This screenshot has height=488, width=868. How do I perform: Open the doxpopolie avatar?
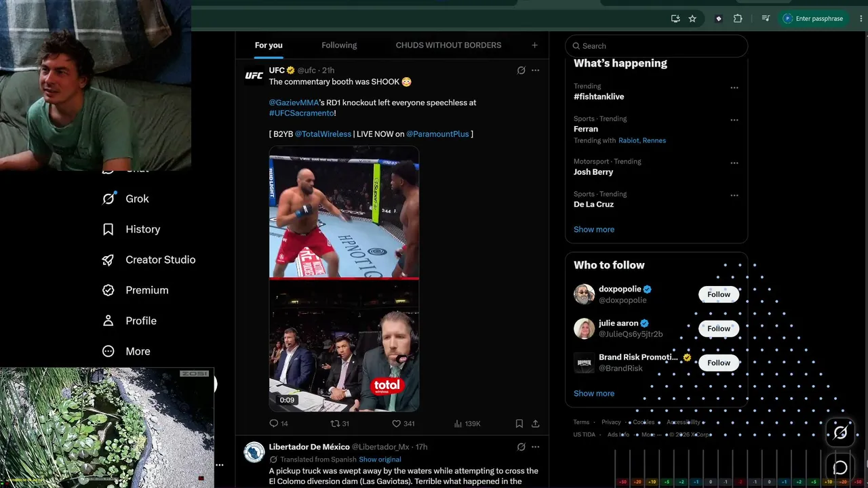(584, 294)
